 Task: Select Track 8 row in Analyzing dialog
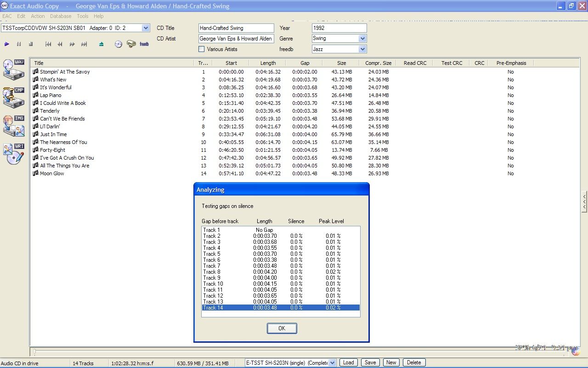coord(281,272)
